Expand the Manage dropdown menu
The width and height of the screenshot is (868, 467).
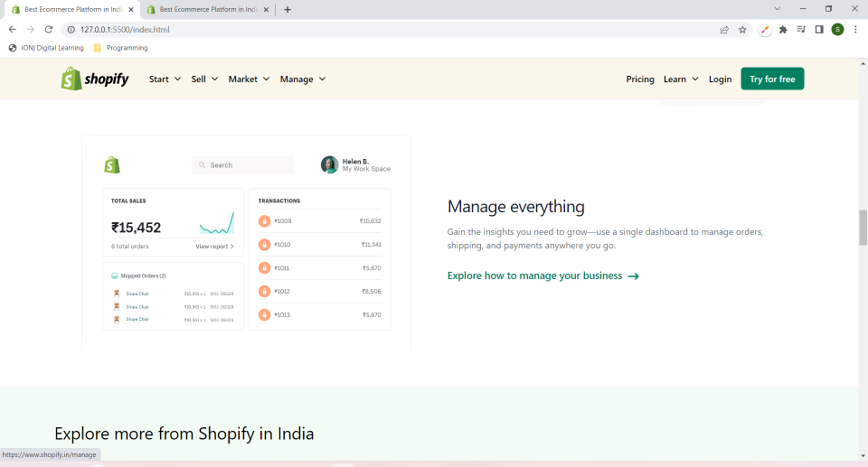[x=303, y=79]
